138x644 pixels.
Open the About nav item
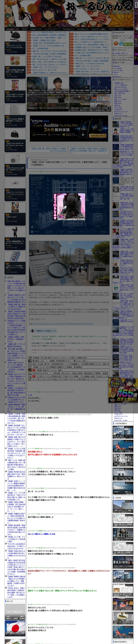coord(25,29)
